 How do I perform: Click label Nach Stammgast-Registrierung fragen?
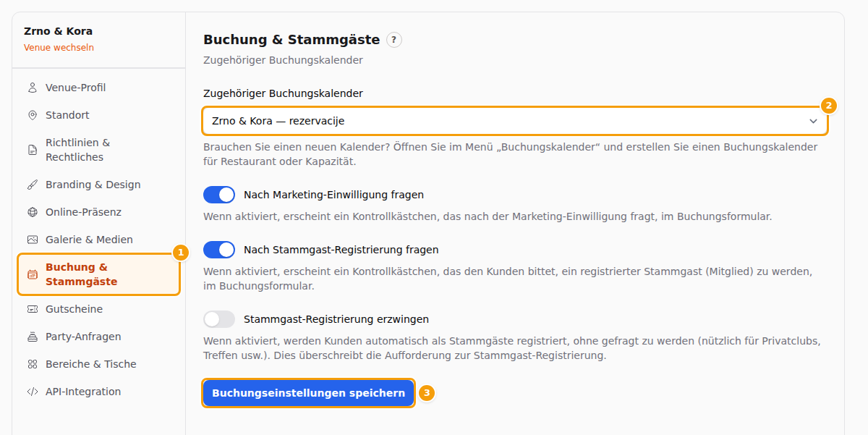pos(341,250)
